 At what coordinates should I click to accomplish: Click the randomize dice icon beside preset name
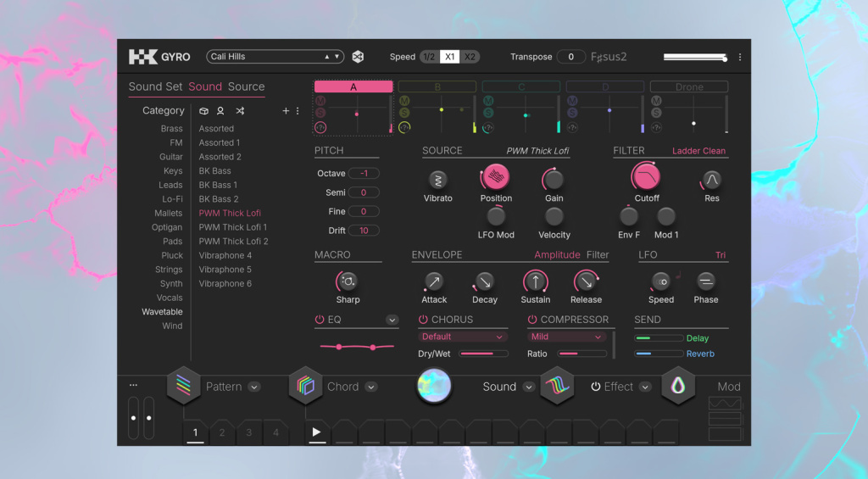pyautogui.click(x=358, y=57)
